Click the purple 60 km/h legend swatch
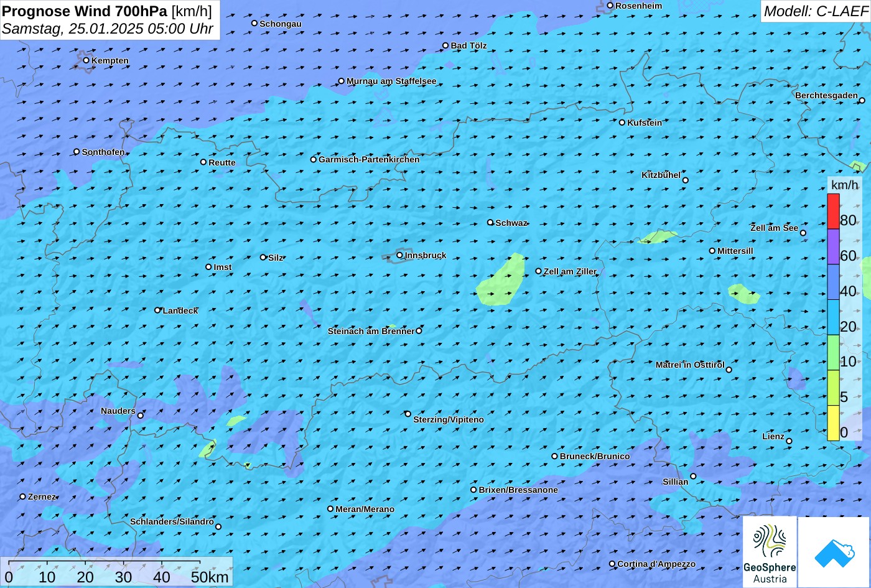Viewport: 871px width, 588px height. [833, 247]
